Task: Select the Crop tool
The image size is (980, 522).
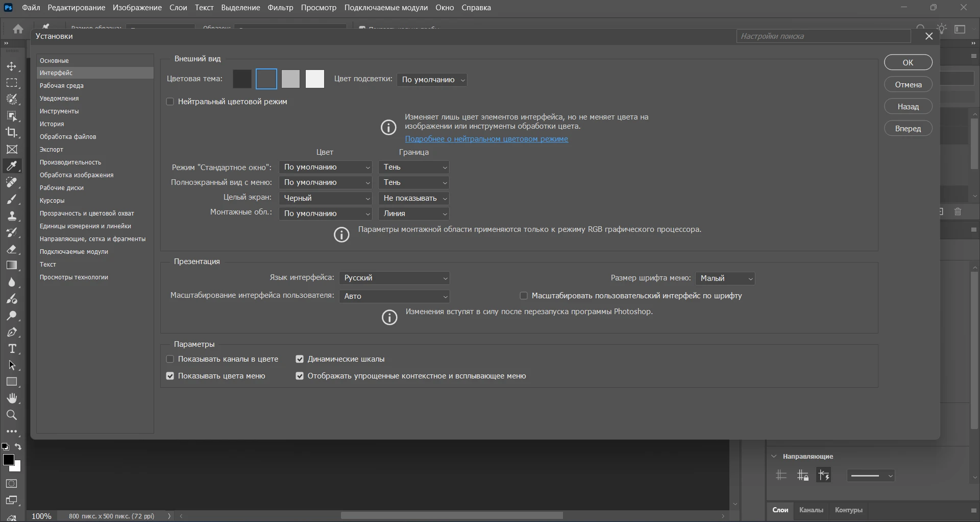Action: [x=12, y=132]
